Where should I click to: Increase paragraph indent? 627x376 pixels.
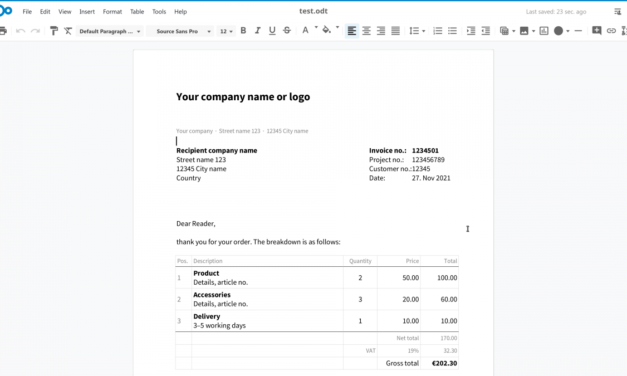(x=471, y=31)
